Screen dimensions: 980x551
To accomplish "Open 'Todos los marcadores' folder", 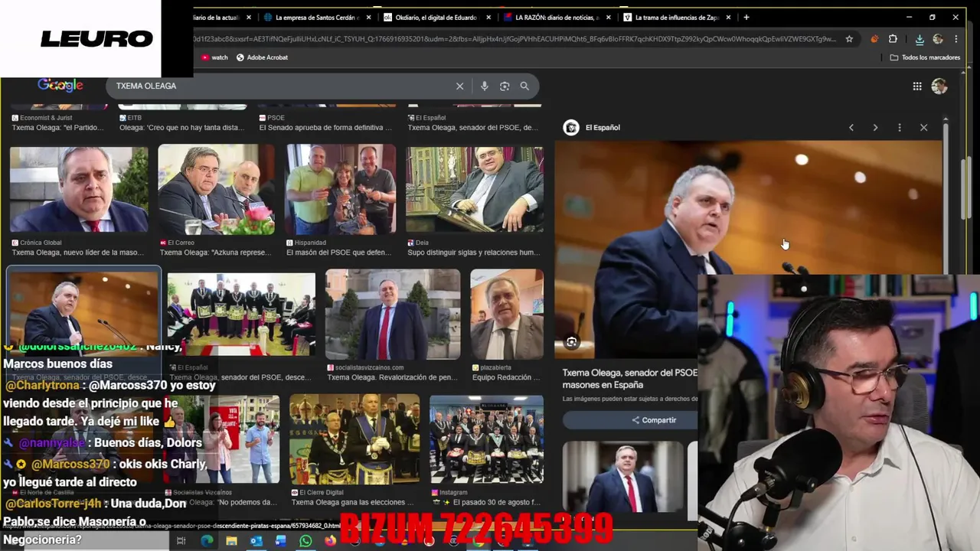I will (925, 57).
